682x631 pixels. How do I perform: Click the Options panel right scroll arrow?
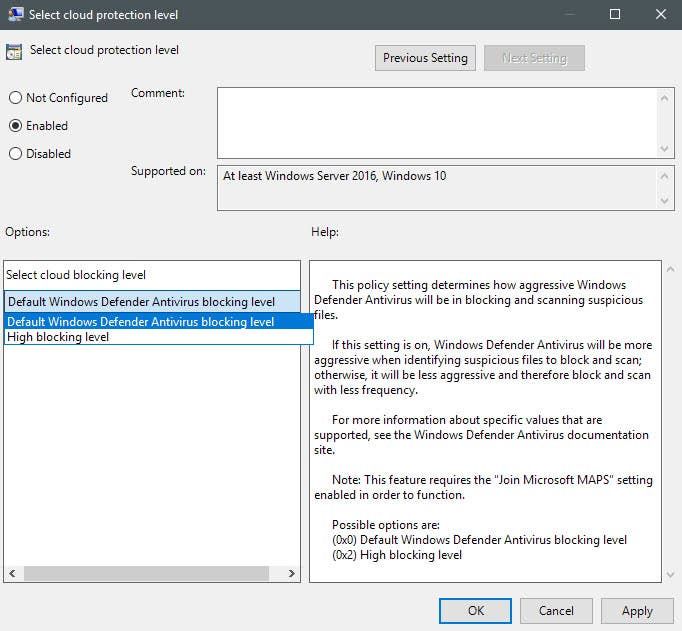coord(291,573)
